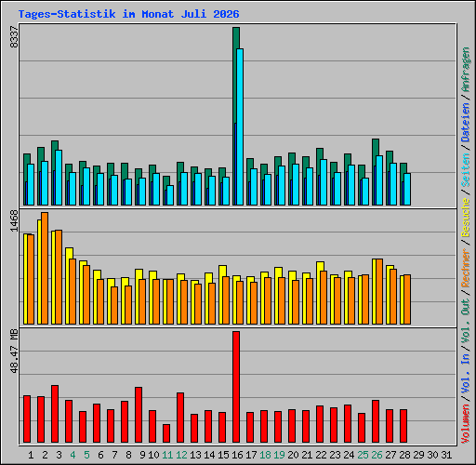Click the red Volumen legend label
This screenshot has height=465, width=476.
point(466,423)
